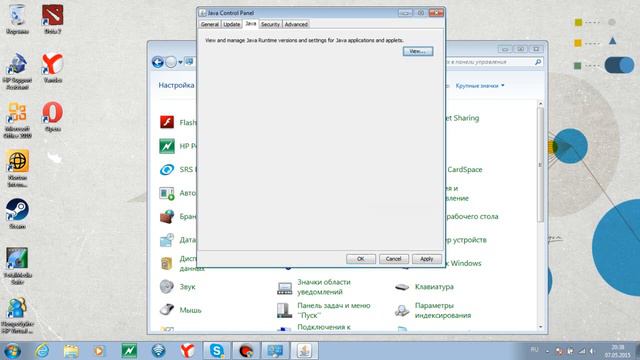Switch to Skype on the taskbar
This screenshot has width=640, height=360.
point(217,351)
